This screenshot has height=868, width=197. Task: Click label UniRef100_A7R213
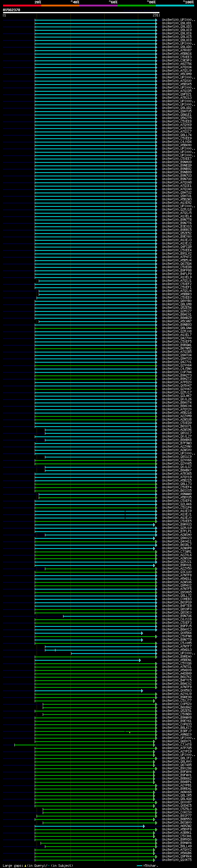pos(177,98)
